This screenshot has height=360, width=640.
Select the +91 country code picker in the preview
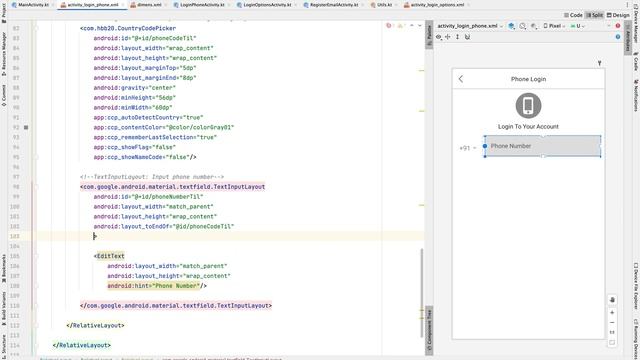click(468, 148)
